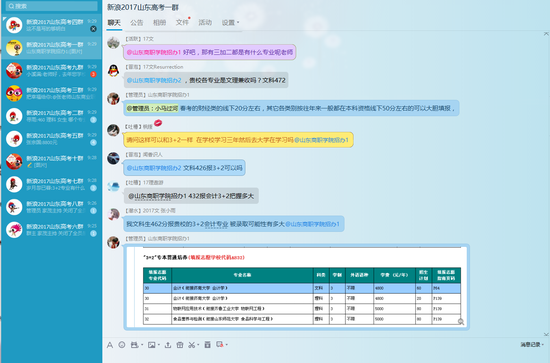Open the 新浪2017山东高考三群 conversation
The height and width of the screenshot is (363, 550).
(x=51, y=94)
